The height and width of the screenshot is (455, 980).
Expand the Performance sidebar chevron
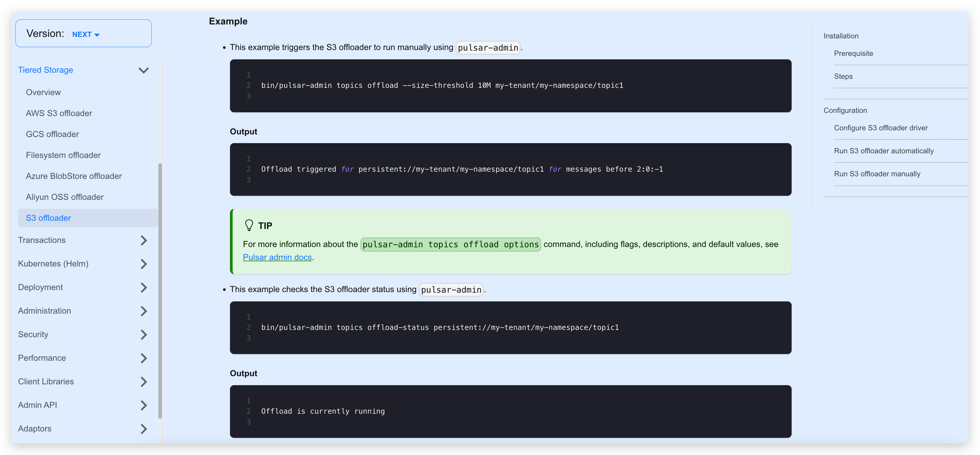coord(144,358)
